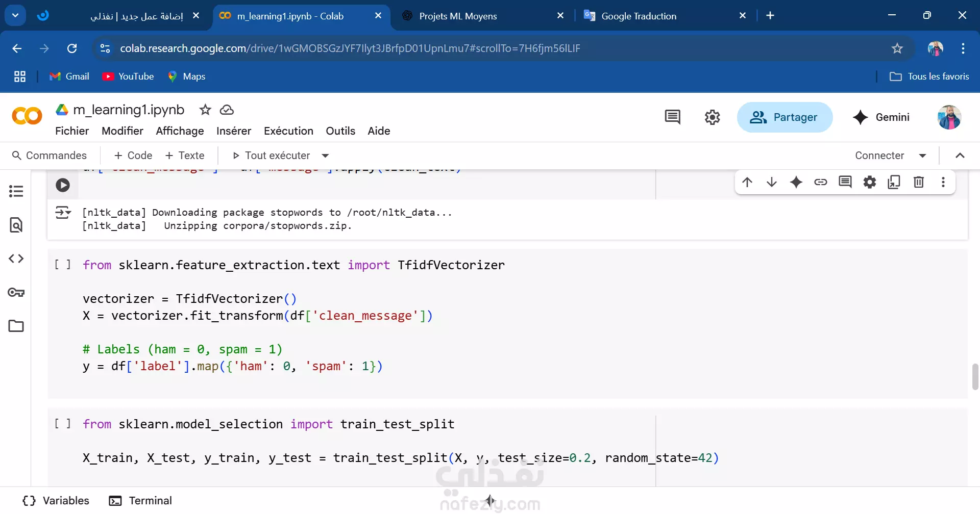Open cell editor settings gear
Screen dimensions: 980x514
tap(870, 182)
